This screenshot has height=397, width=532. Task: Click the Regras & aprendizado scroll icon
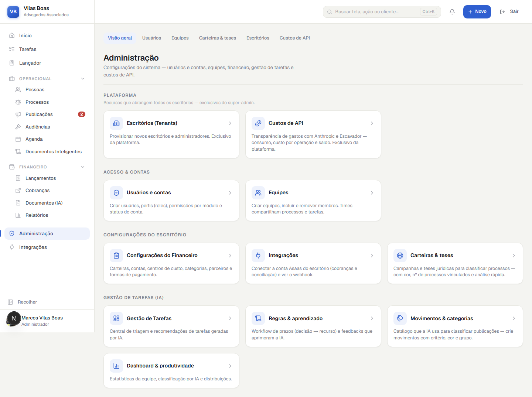(x=258, y=318)
